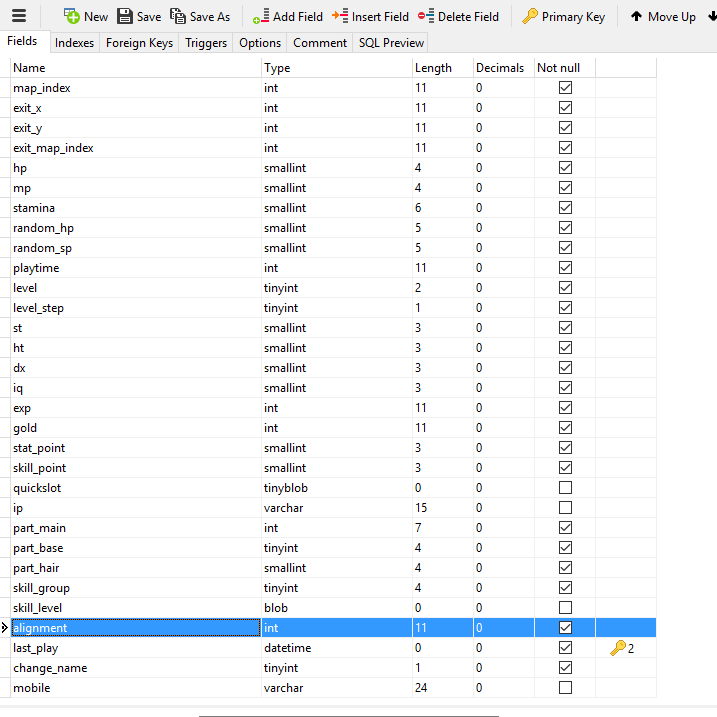Click the tinyint type of part_base
Image resolution: width=717 pixels, height=717 pixels.
tap(281, 548)
